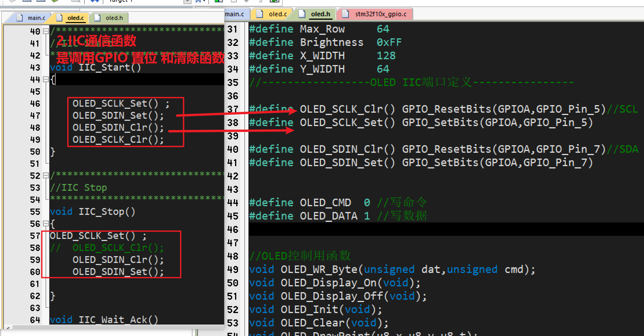Open oled.h tab in left editor
This screenshot has height=336, width=644.
tap(109, 18)
